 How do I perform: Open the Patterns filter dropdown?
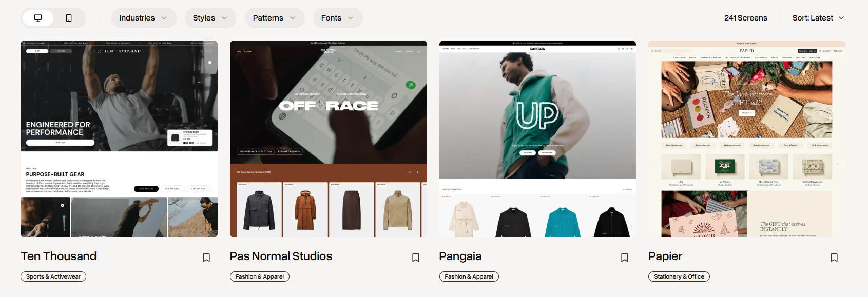click(x=275, y=18)
